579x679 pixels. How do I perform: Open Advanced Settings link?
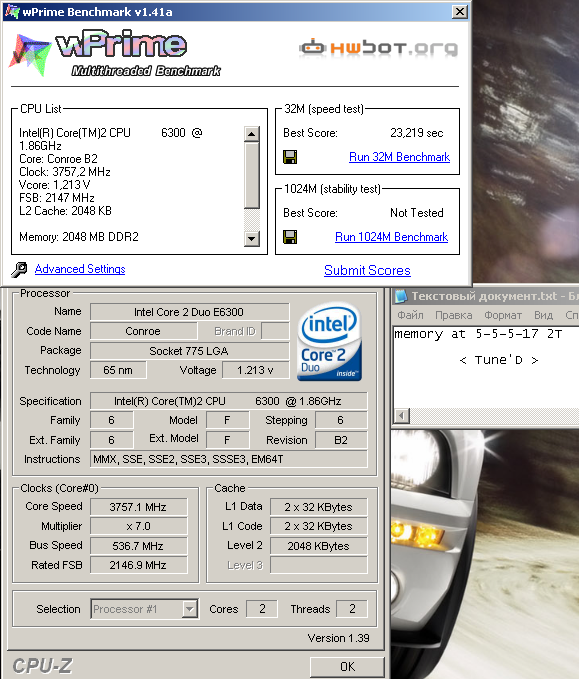(80, 269)
